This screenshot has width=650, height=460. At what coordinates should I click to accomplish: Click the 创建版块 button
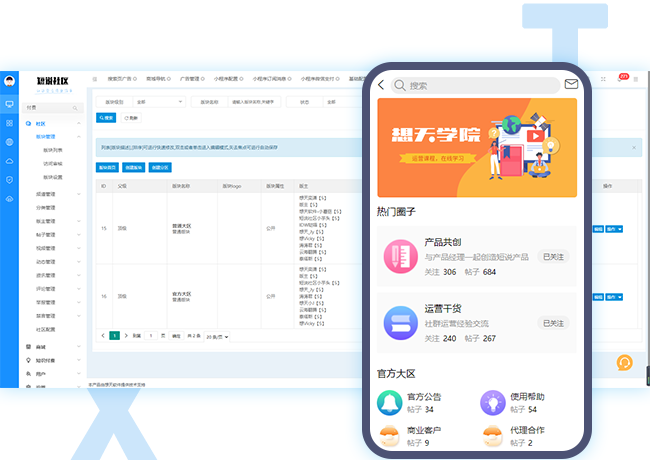pyautogui.click(x=133, y=167)
